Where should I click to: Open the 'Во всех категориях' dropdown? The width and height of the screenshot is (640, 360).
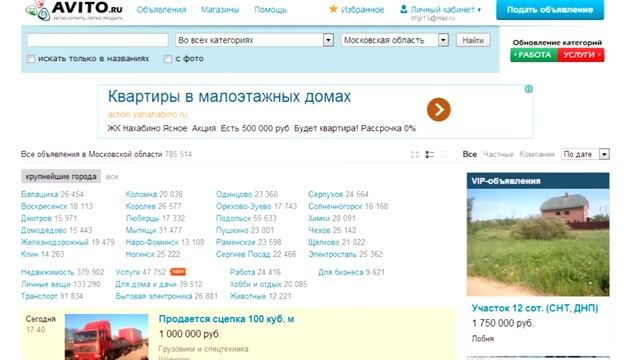tap(255, 40)
